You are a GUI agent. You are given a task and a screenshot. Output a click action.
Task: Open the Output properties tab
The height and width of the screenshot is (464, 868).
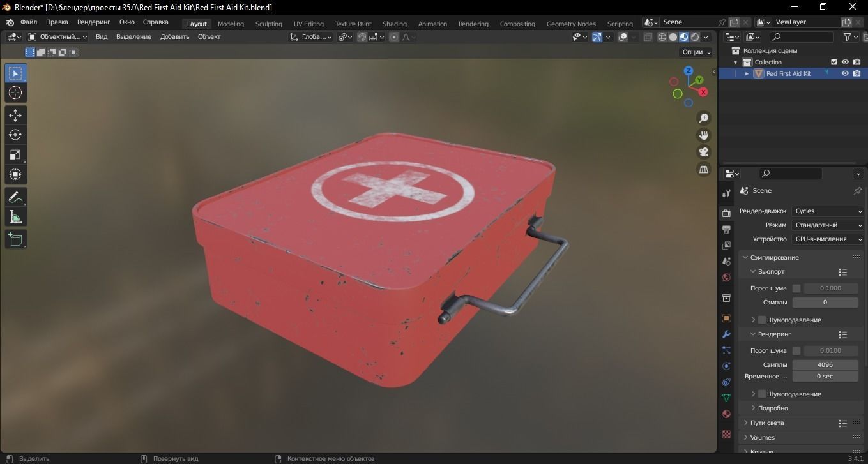tap(726, 229)
